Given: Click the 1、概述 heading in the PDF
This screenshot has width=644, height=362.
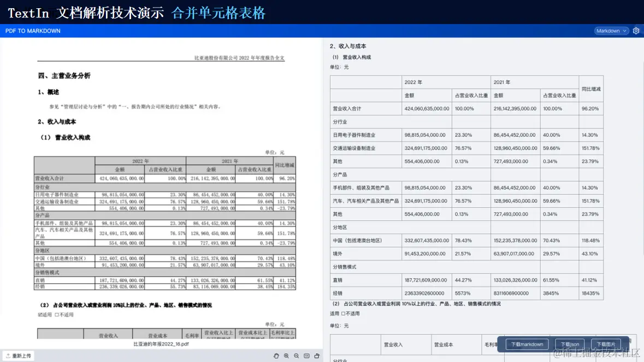Looking at the screenshot, I should [x=49, y=92].
